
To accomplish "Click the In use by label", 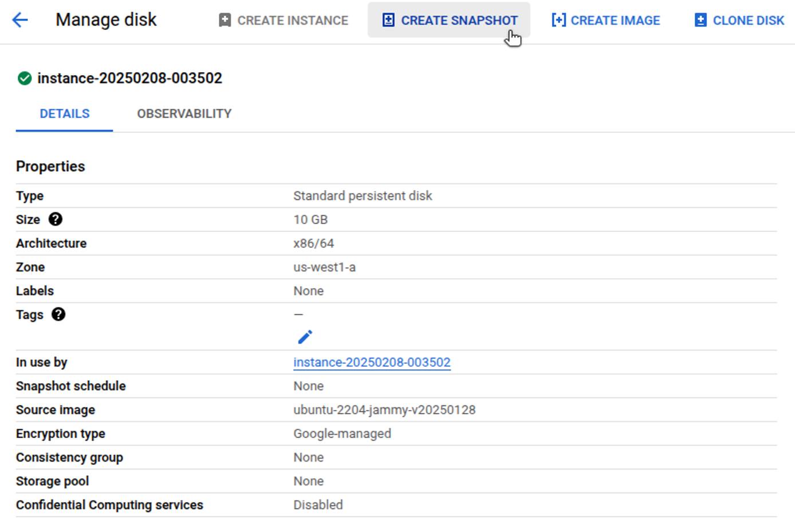I will [42, 362].
